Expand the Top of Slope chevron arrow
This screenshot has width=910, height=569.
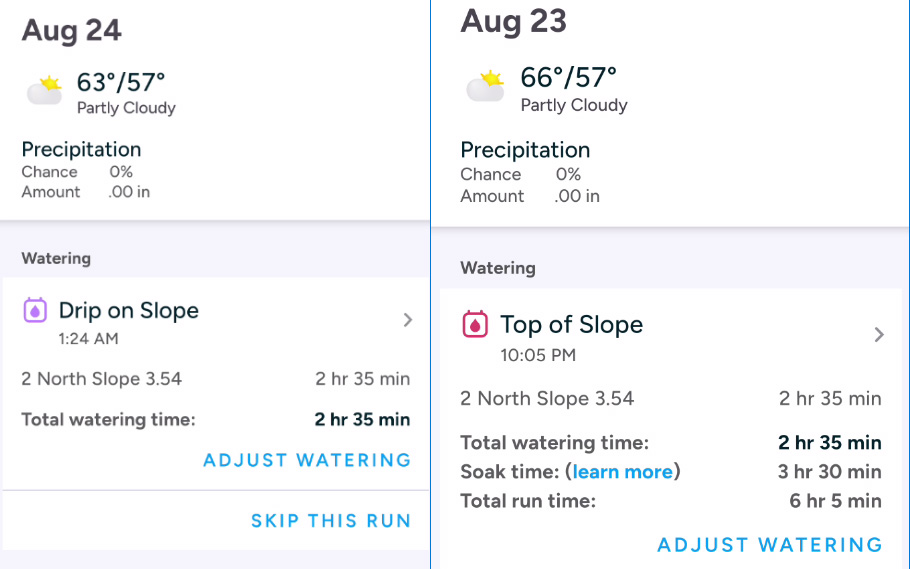click(x=879, y=334)
